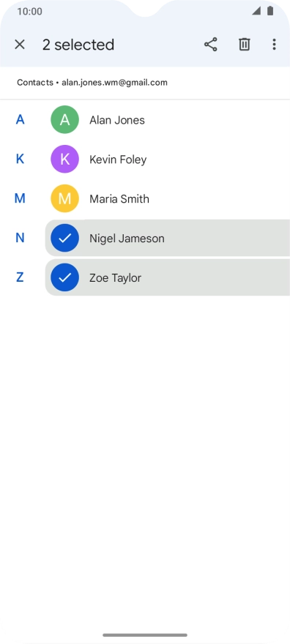Select the Maria Smith contact name
The width and height of the screenshot is (290, 644).
(119, 199)
